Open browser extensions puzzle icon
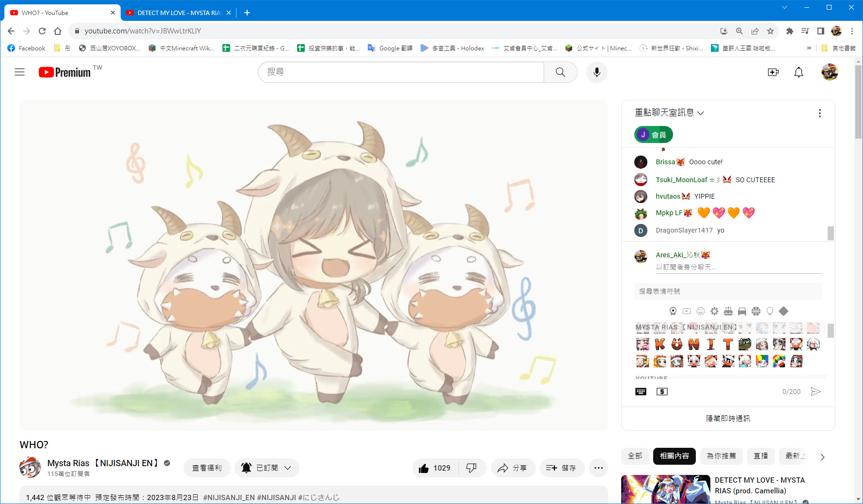 pyautogui.click(x=789, y=31)
